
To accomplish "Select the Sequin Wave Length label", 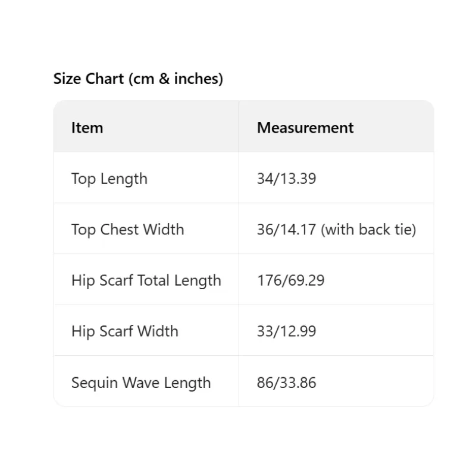I will pyautogui.click(x=141, y=383).
